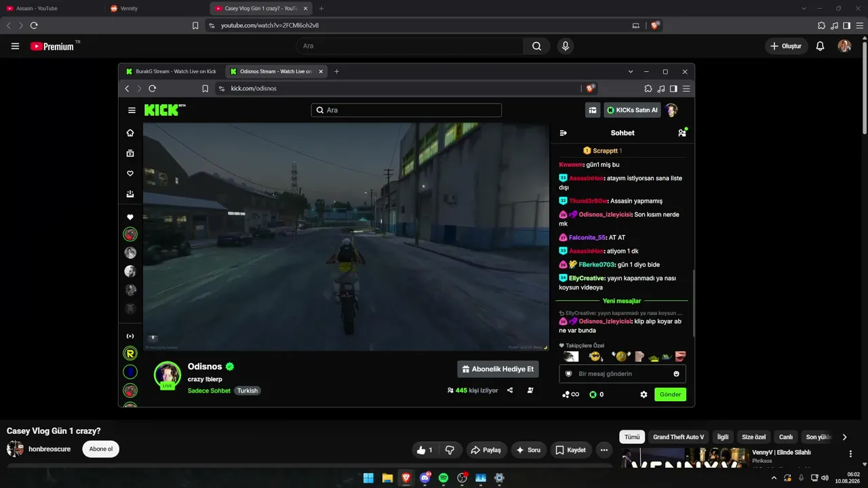Open honbreoscure channel link
Image resolution: width=868 pixels, height=488 pixels.
(50, 449)
